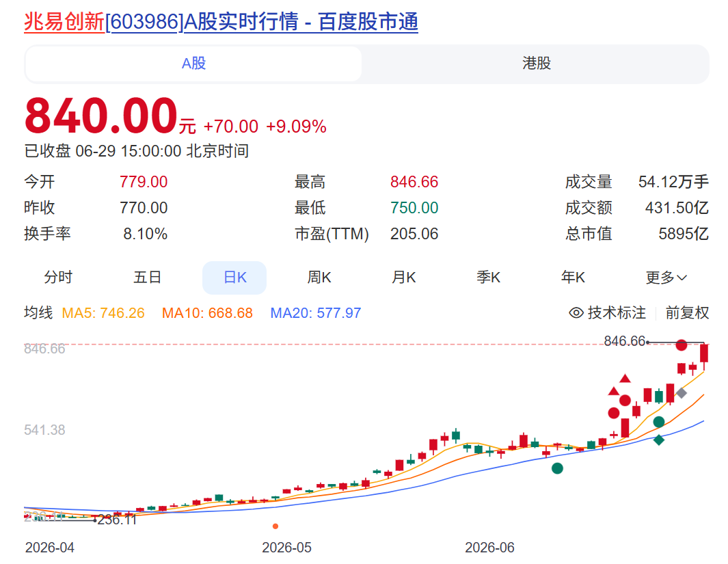Click the green diamond marker on chart
Viewport: 728px width, 564px height.
point(658,439)
